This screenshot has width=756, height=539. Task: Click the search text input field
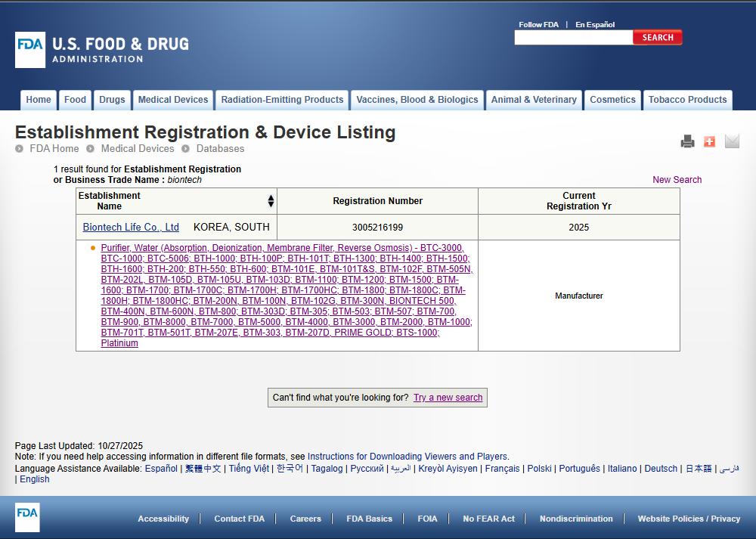573,38
